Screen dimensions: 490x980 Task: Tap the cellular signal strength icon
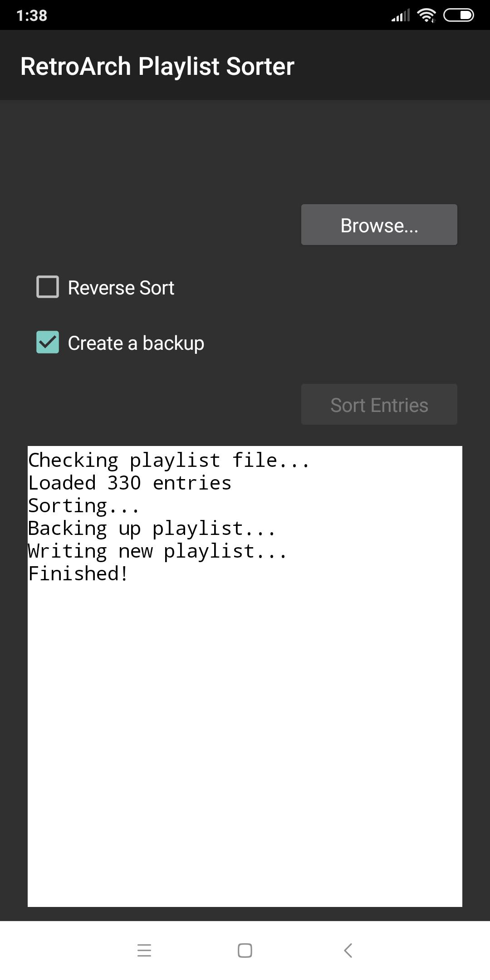401,15
